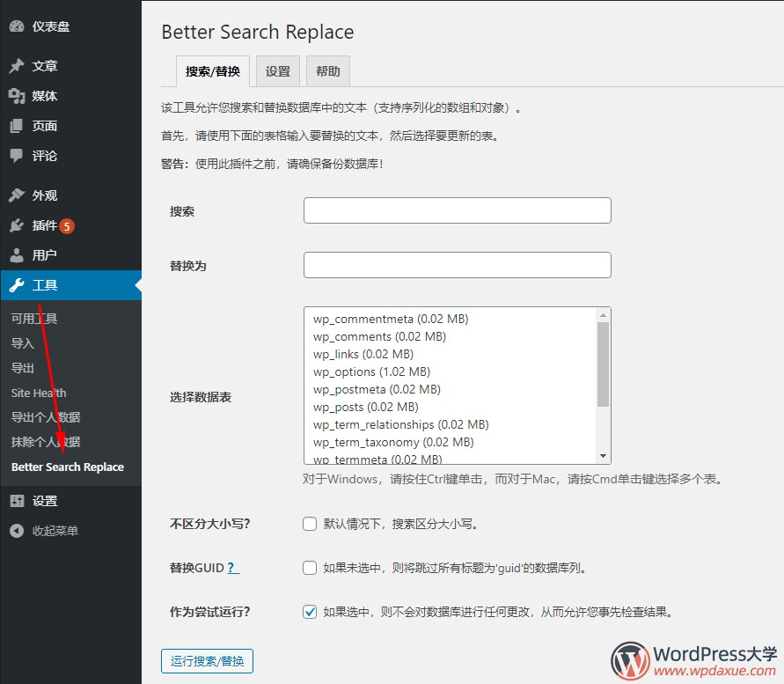Click the pushpin icon beside 文章
This screenshot has height=684, width=784.
coord(17,65)
